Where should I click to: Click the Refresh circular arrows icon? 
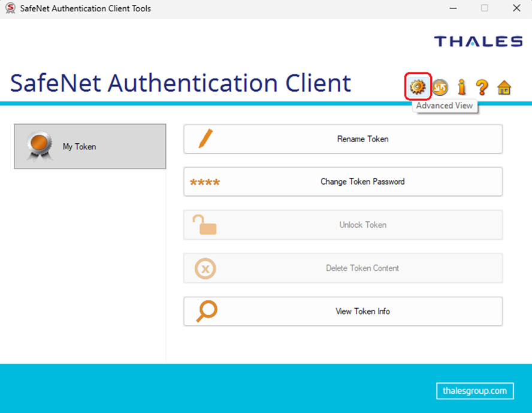(440, 87)
